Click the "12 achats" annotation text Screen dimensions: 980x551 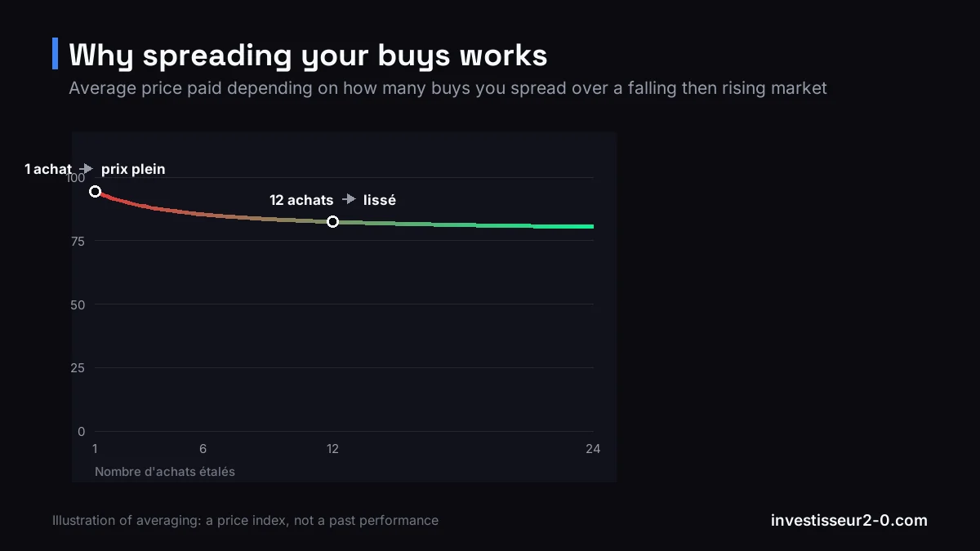coord(301,200)
